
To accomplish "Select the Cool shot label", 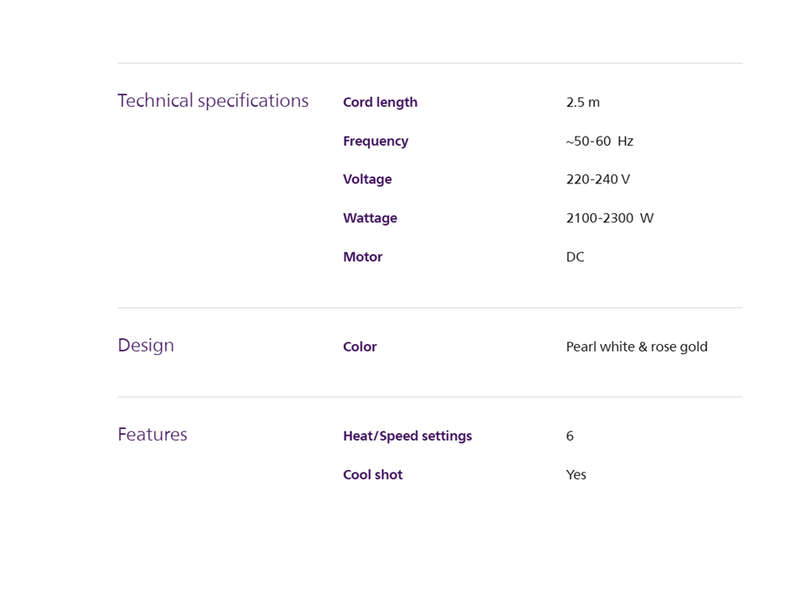I will click(x=372, y=475).
